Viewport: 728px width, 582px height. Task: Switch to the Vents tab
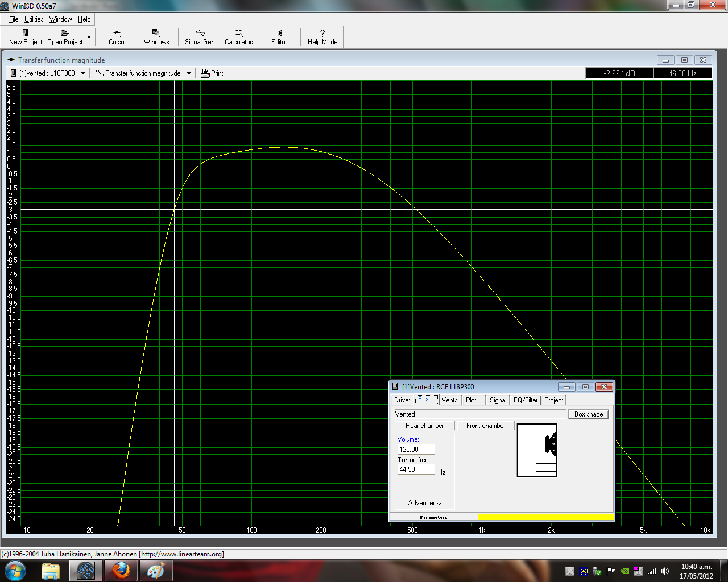(x=449, y=400)
